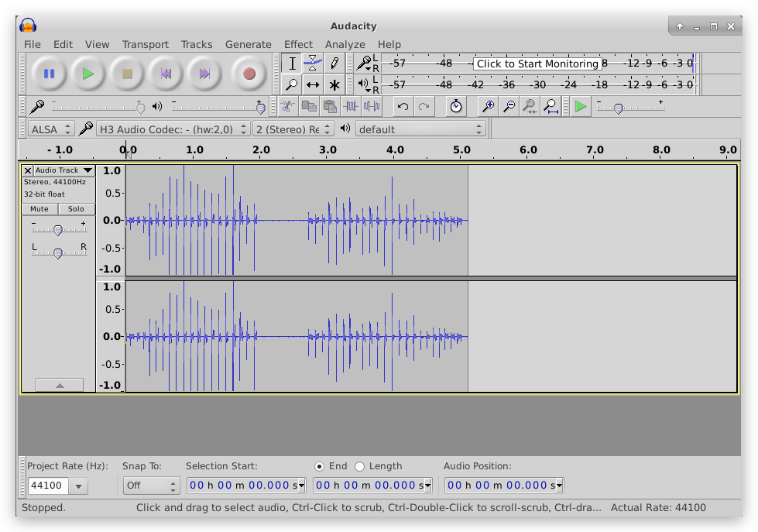
Task: Start playback with the Play button
Action: 88,74
